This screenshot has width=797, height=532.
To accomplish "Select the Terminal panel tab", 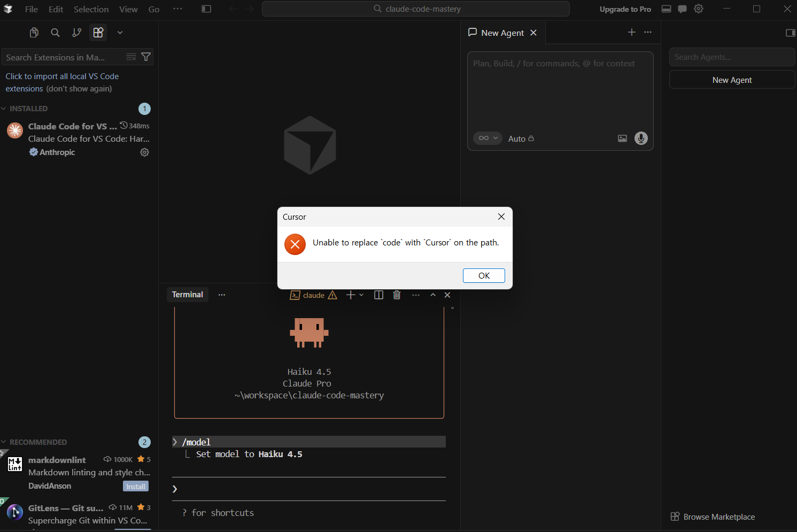I will pyautogui.click(x=187, y=295).
